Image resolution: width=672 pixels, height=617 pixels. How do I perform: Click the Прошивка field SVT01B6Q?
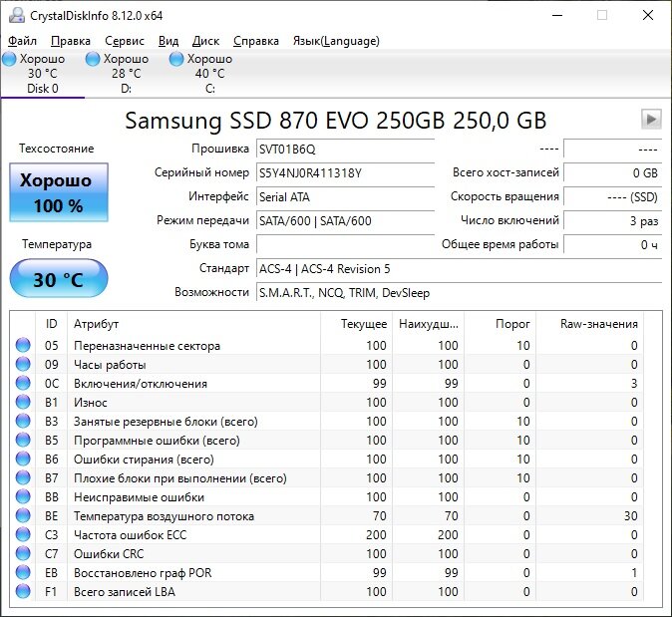[345, 150]
